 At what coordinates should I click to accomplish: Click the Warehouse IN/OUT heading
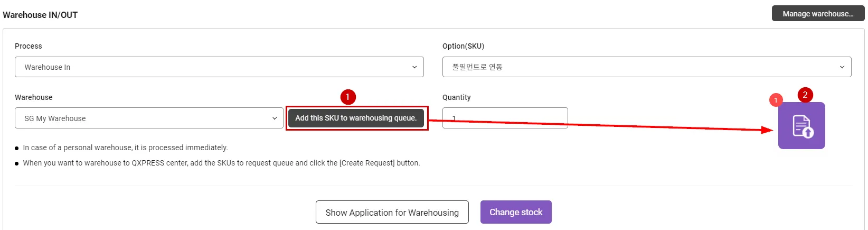(x=40, y=15)
